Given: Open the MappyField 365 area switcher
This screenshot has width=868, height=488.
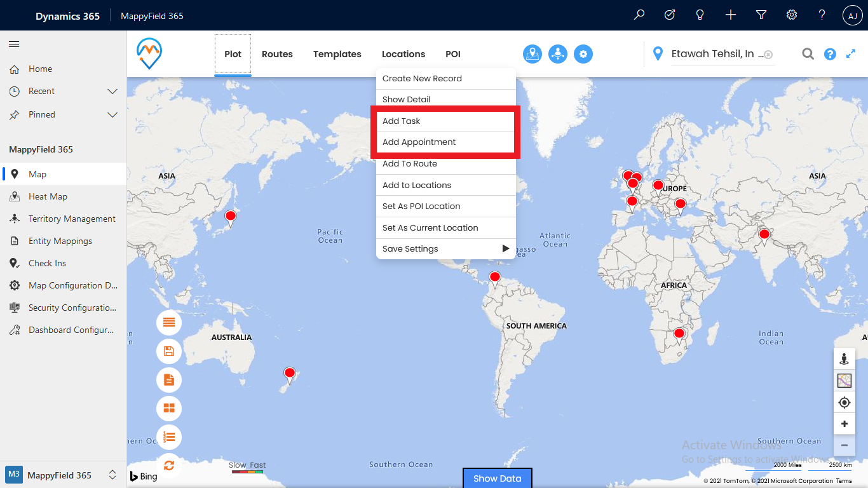Looking at the screenshot, I should pos(63,475).
